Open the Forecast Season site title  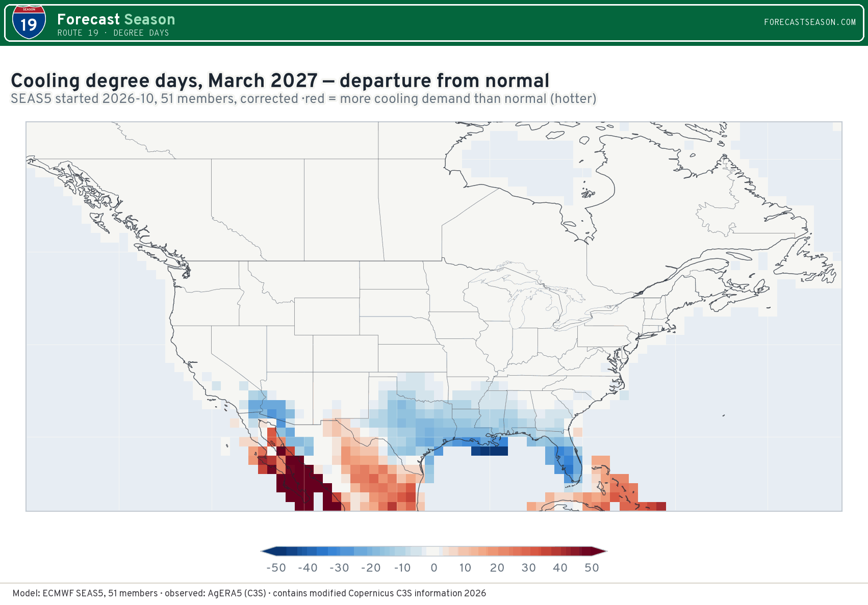[x=116, y=19]
